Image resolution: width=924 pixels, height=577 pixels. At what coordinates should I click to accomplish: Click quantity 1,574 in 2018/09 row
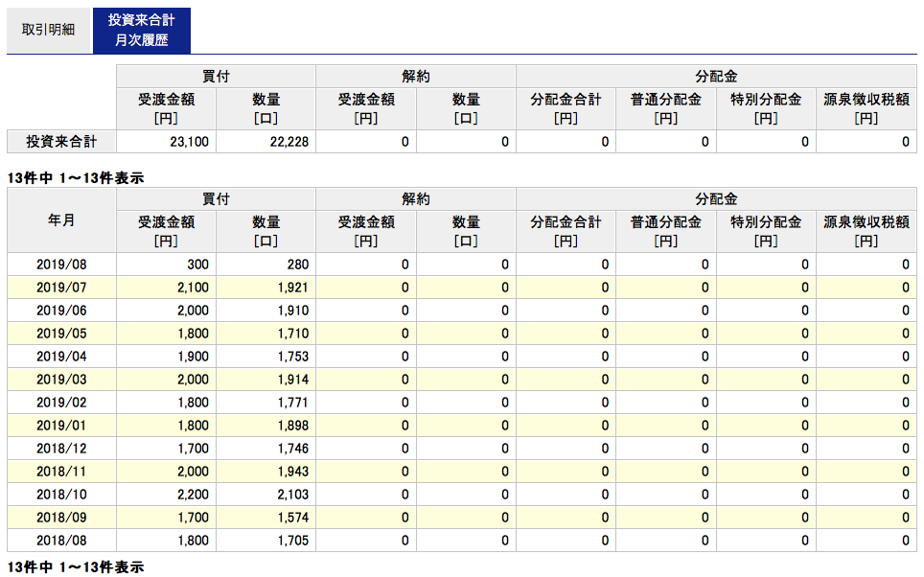pyautogui.click(x=293, y=518)
